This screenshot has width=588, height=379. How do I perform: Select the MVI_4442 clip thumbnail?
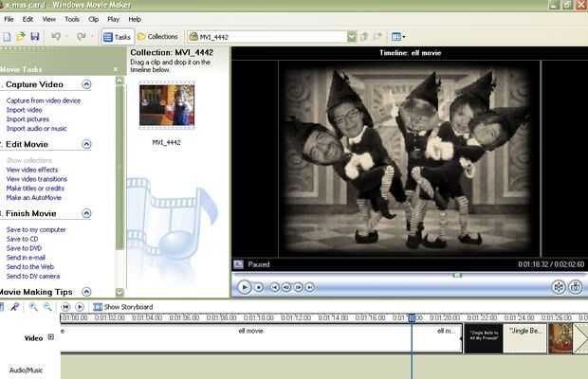coord(167,105)
